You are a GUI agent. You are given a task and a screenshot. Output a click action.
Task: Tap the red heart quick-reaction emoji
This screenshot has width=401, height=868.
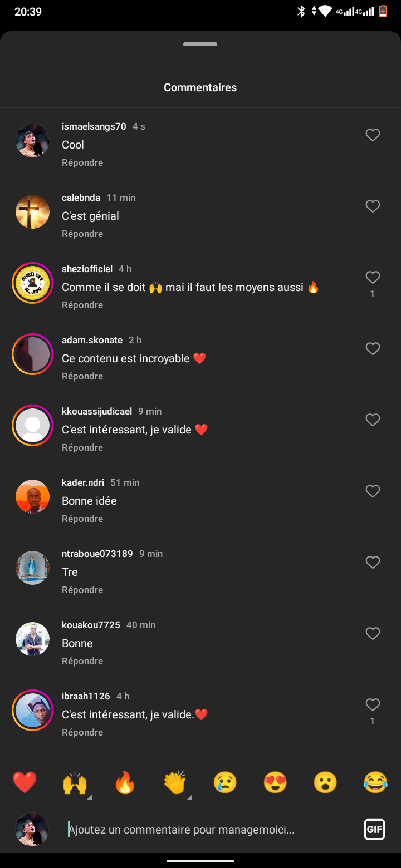click(25, 782)
